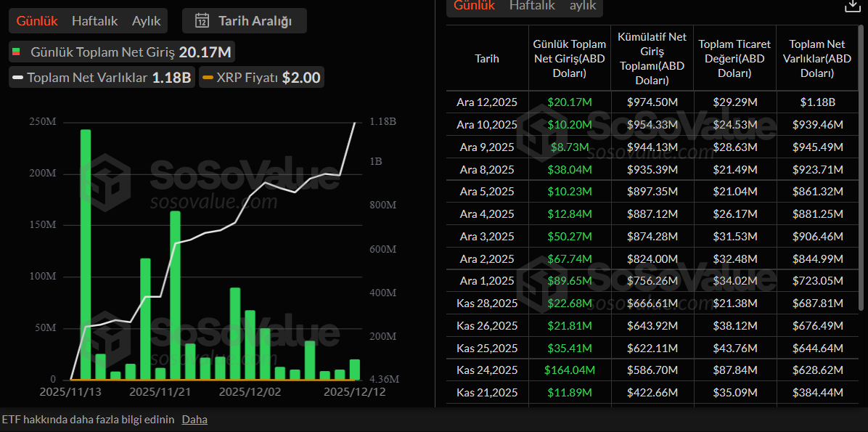Select the Ara 5,2025 date cell

[487, 192]
